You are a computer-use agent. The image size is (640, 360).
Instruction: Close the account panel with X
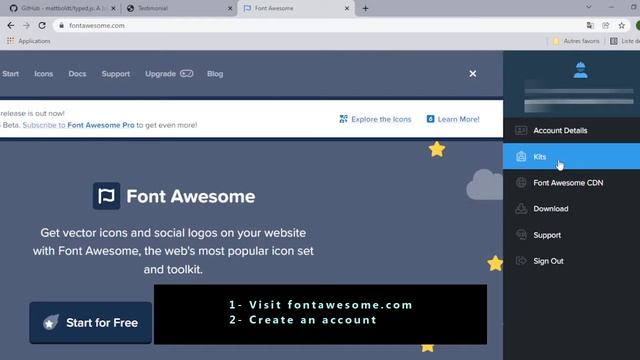(x=473, y=74)
